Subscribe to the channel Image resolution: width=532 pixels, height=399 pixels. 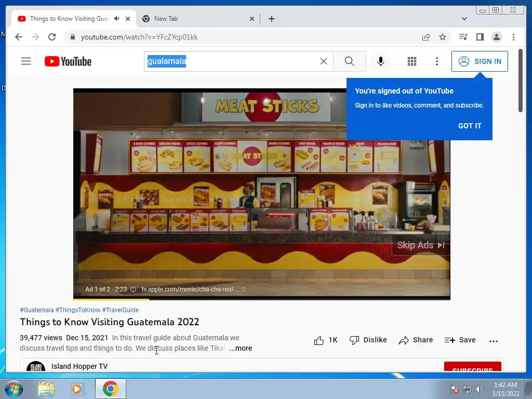point(473,367)
